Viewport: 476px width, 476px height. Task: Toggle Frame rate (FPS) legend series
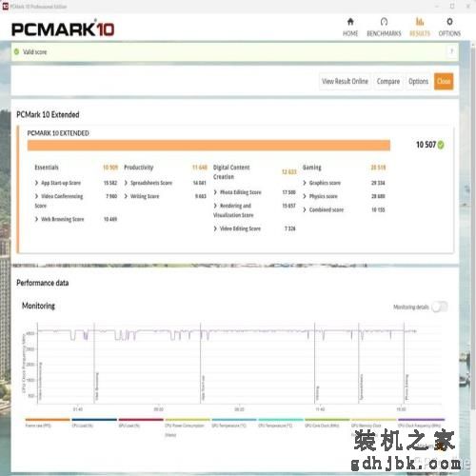coord(47,424)
